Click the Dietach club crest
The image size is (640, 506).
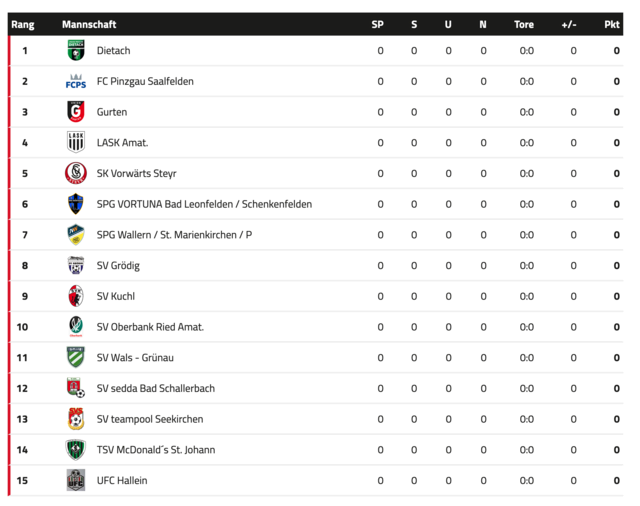click(76, 50)
